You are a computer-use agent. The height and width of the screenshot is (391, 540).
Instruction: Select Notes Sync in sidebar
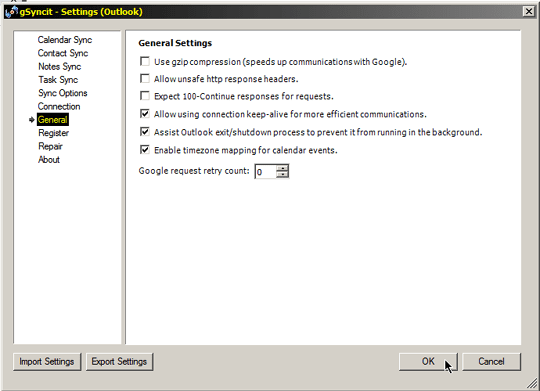[59, 66]
